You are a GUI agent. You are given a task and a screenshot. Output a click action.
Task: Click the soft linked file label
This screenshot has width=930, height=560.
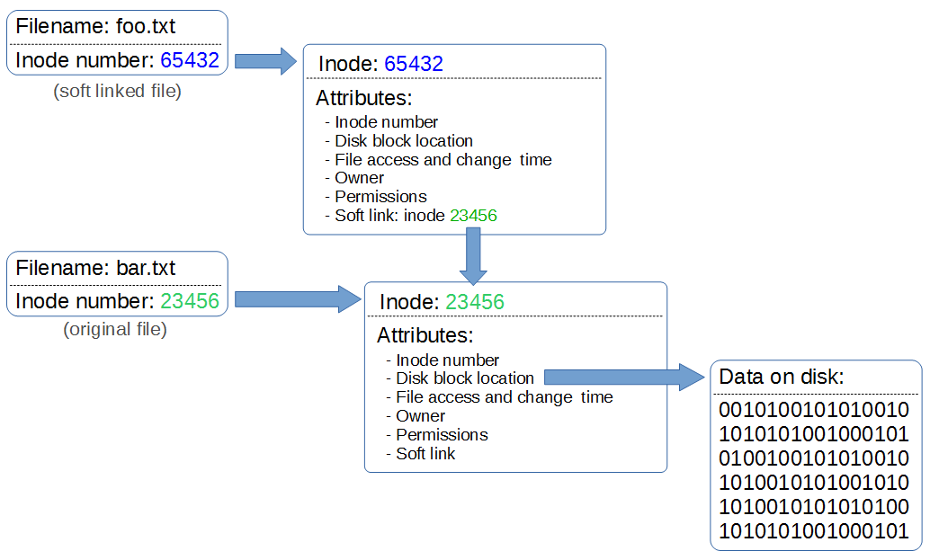(116, 90)
